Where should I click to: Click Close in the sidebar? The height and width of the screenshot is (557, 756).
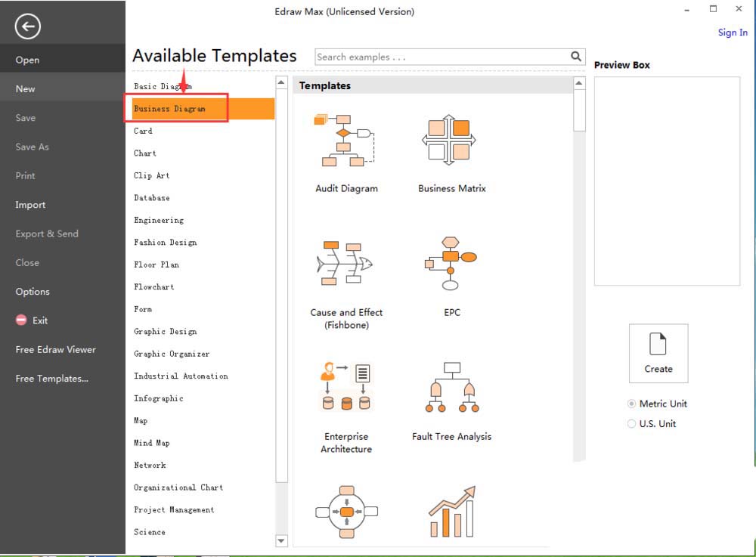click(27, 262)
